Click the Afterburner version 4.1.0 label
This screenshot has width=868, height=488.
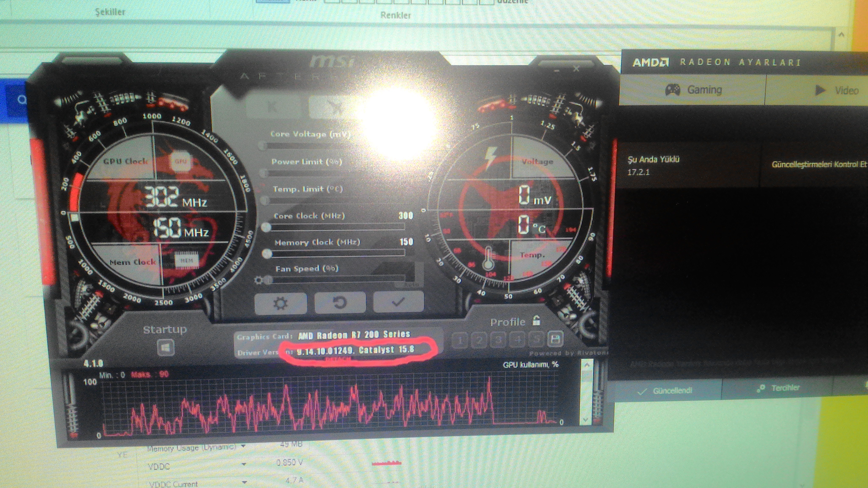(x=93, y=363)
